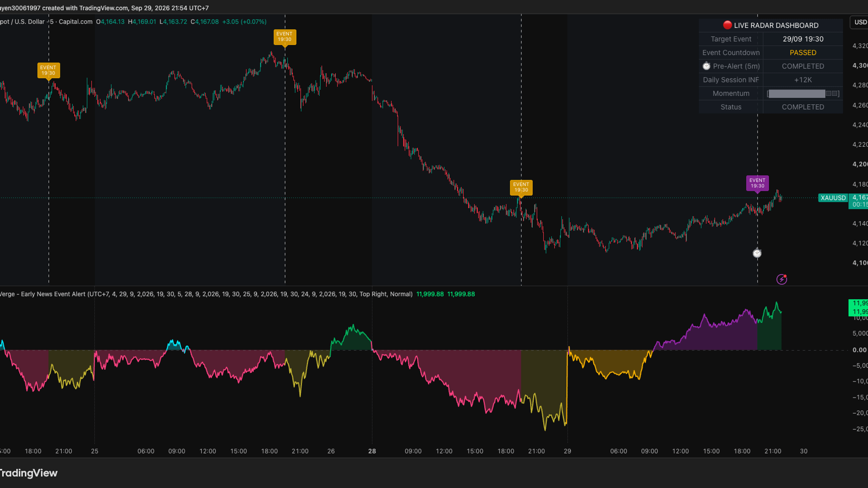Click the date label 29 on the time axis
Screen dimensions: 868x488
click(x=567, y=451)
